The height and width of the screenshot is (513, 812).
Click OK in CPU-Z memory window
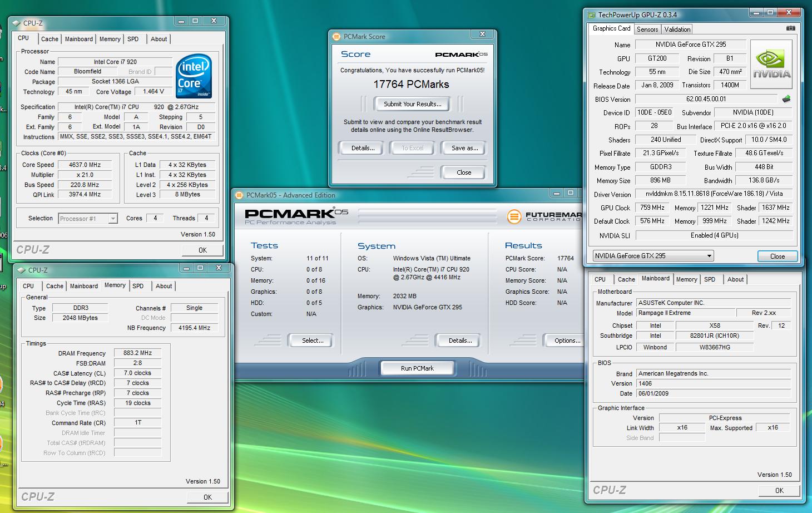pos(207,497)
